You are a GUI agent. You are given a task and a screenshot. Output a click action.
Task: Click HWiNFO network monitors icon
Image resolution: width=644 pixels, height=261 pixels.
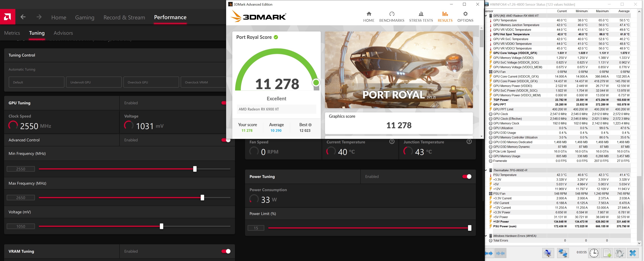point(563,253)
